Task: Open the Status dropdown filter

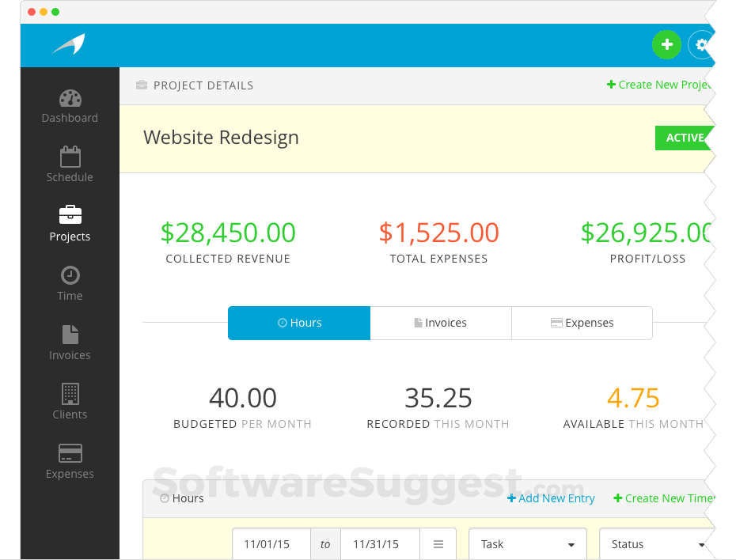Action: coord(657,544)
